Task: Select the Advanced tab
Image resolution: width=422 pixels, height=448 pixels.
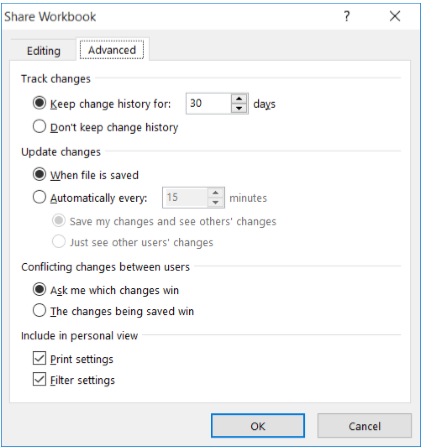Action: pos(112,50)
